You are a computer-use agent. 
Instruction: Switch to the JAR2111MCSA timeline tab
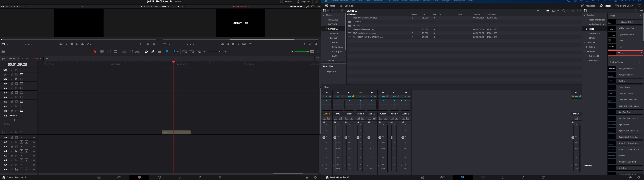(x=9, y=58)
